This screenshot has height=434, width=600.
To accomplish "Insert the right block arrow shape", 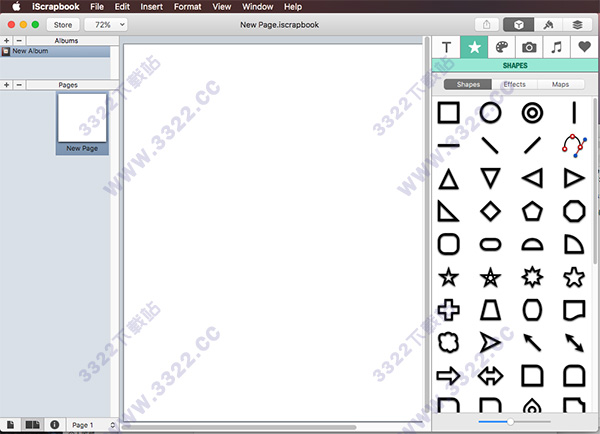I will (x=448, y=375).
